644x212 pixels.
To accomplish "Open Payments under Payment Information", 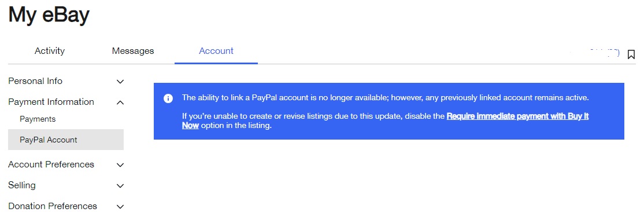I will 38,119.
